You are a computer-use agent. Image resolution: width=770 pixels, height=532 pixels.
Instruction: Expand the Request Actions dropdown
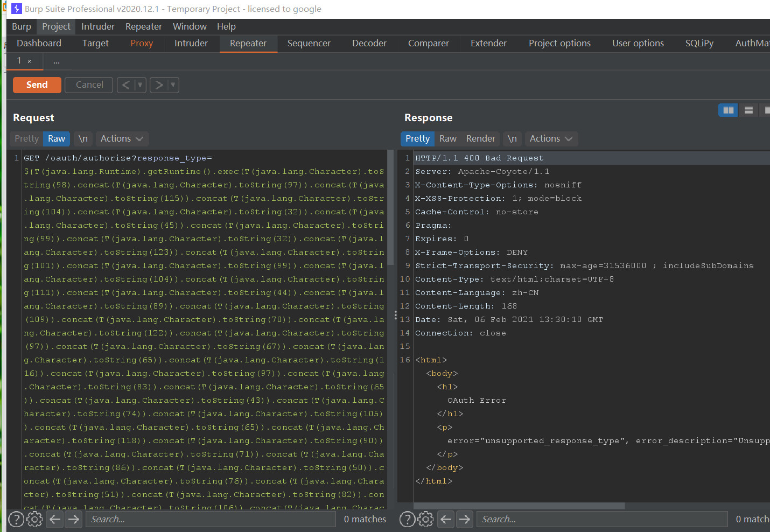(x=122, y=138)
